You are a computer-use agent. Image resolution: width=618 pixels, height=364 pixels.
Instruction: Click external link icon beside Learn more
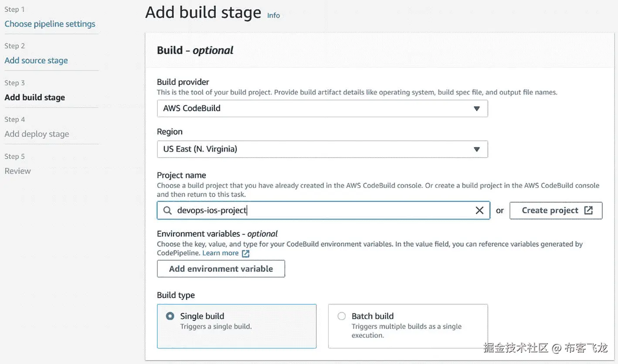(x=246, y=253)
